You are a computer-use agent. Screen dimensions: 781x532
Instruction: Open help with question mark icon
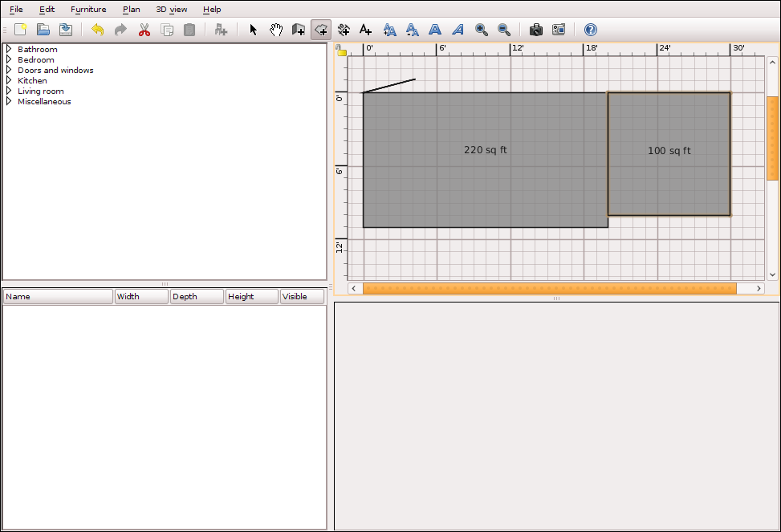[591, 30]
